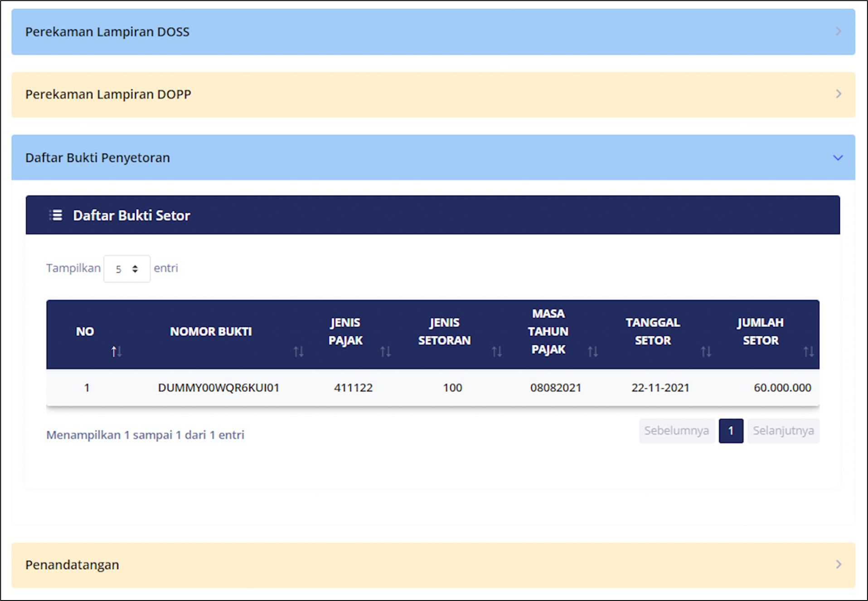Sort by Nomor Bukti column arrows
This screenshot has width=868, height=601.
[298, 351]
